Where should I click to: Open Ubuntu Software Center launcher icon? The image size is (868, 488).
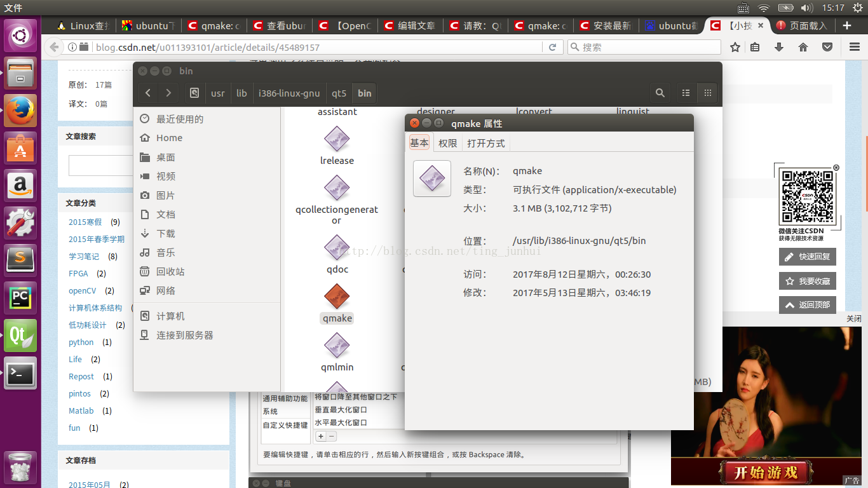coord(21,149)
